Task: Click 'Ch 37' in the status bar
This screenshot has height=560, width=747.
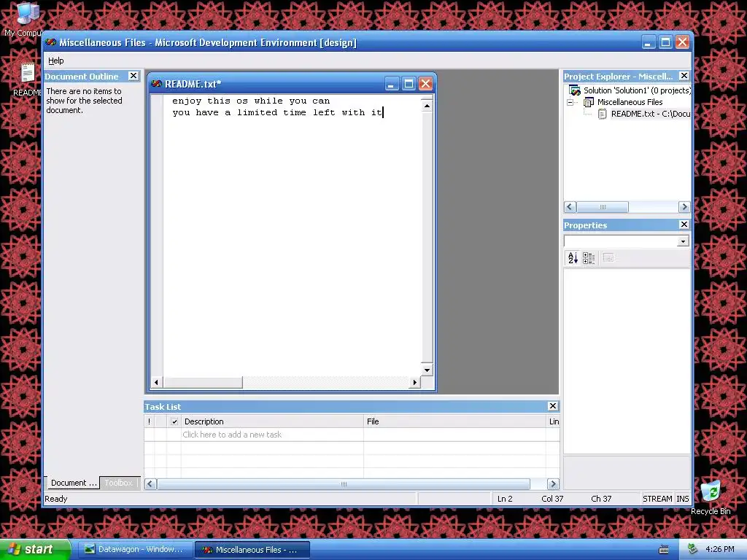Action: [x=601, y=499]
